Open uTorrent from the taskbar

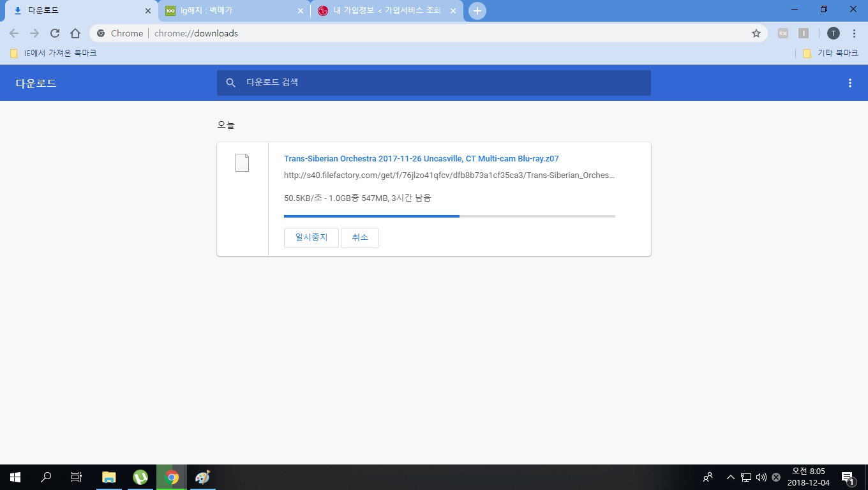click(x=140, y=477)
